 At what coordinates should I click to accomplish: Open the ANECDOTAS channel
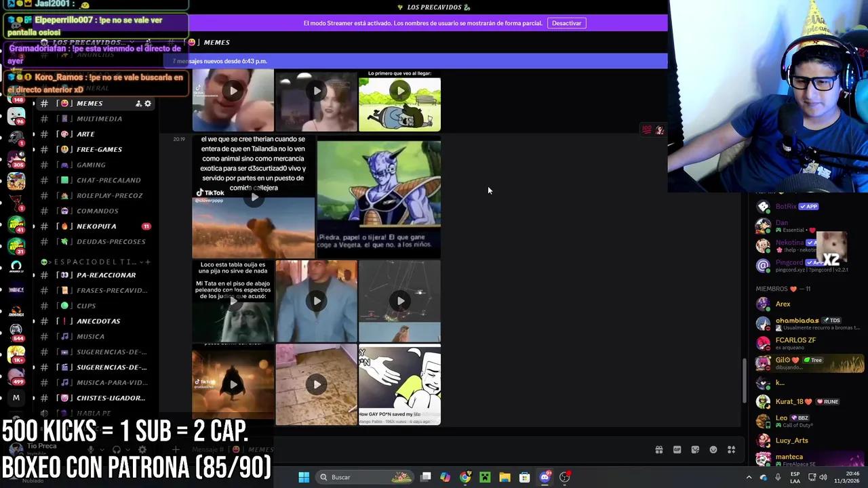click(x=95, y=321)
